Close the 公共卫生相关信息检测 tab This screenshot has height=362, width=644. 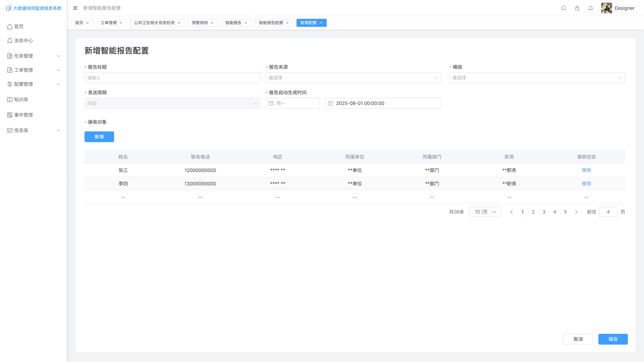click(x=179, y=23)
